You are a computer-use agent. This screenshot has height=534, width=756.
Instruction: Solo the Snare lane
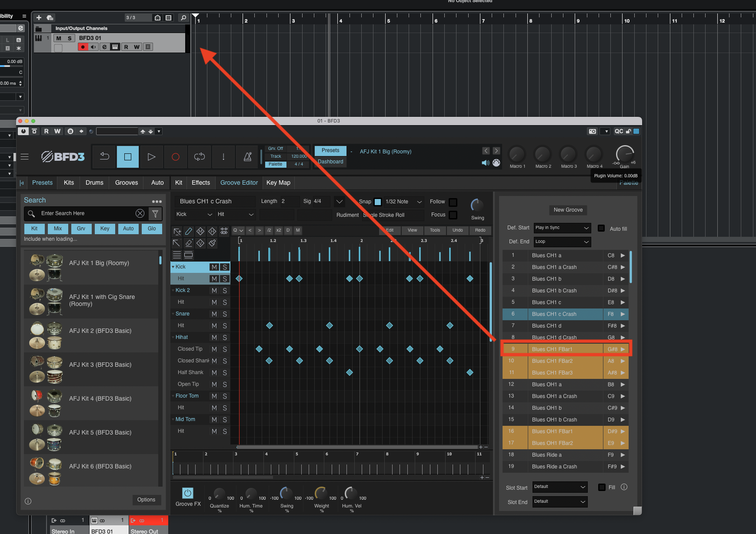click(225, 314)
